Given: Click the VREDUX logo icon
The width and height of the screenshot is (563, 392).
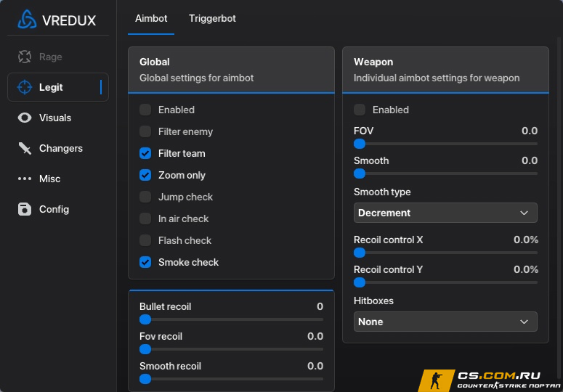Looking at the screenshot, I should (28, 20).
